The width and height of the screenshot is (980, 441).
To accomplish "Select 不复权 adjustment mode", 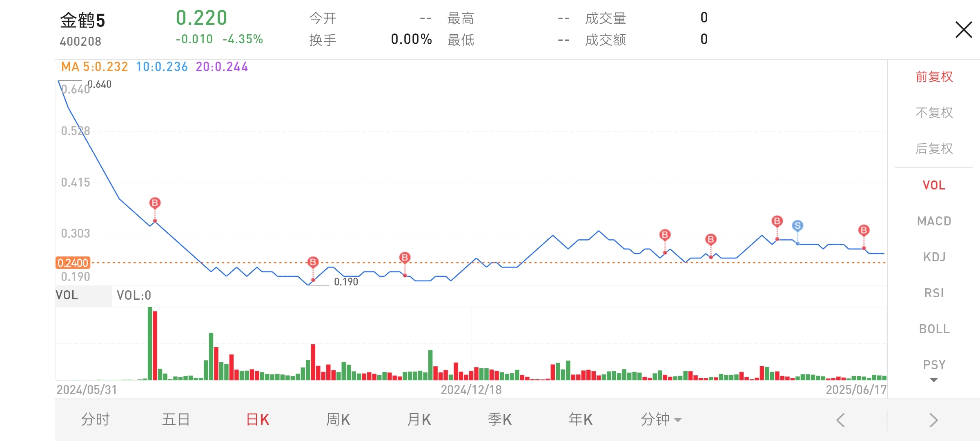I will (934, 112).
